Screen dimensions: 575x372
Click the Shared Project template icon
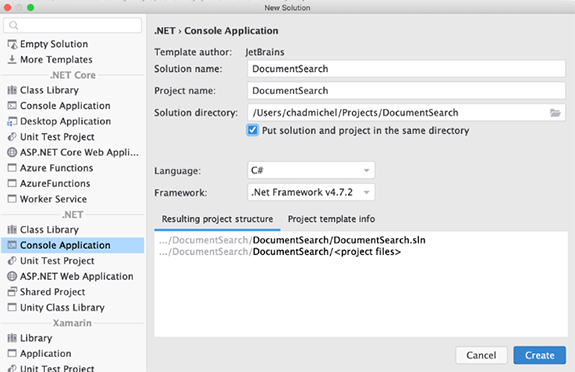(12, 292)
